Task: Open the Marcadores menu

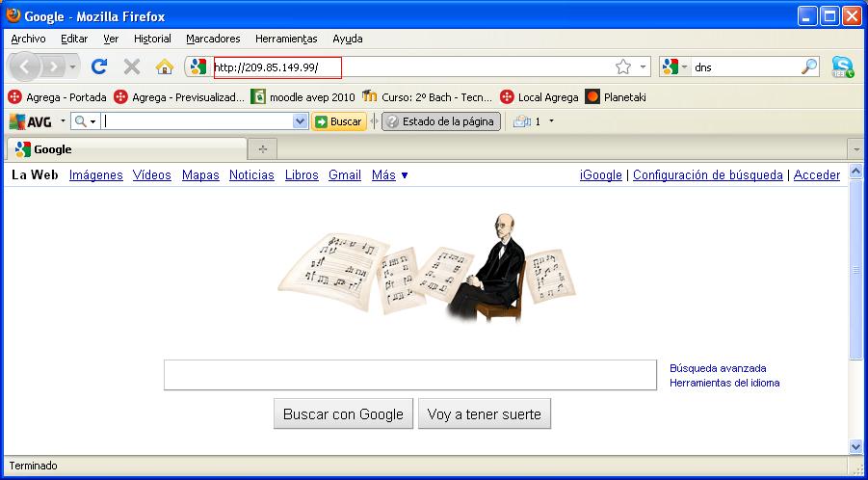Action: click(213, 39)
